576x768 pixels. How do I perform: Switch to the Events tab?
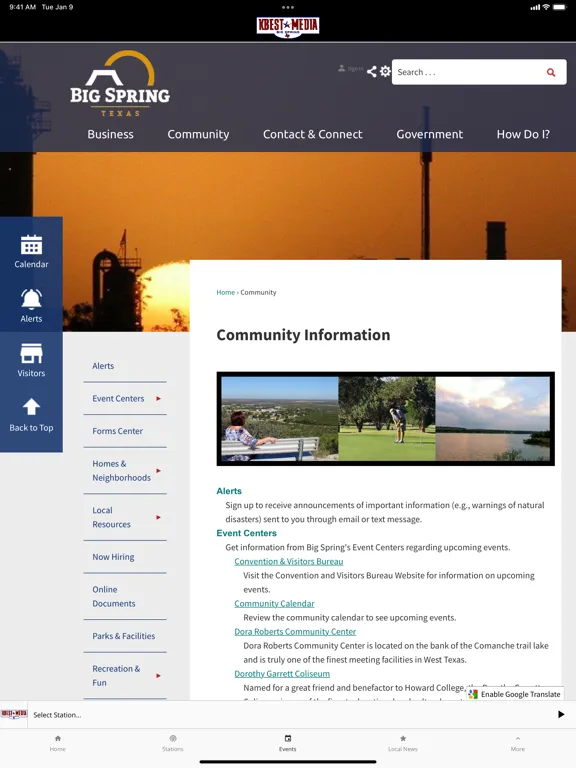(288, 743)
